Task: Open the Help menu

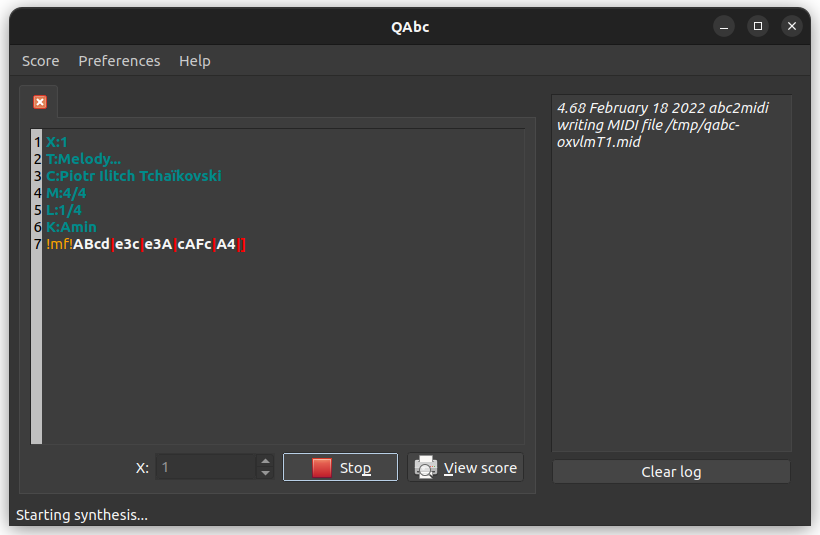Action: [195, 61]
